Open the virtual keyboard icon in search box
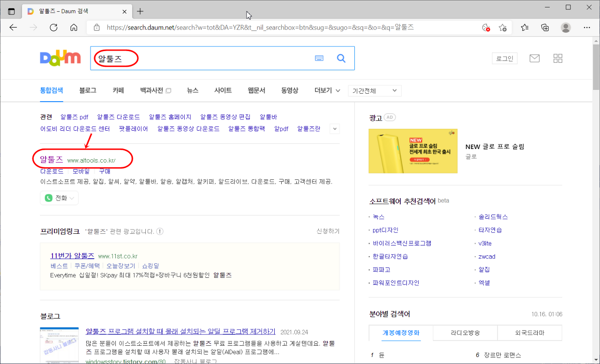 (319, 58)
